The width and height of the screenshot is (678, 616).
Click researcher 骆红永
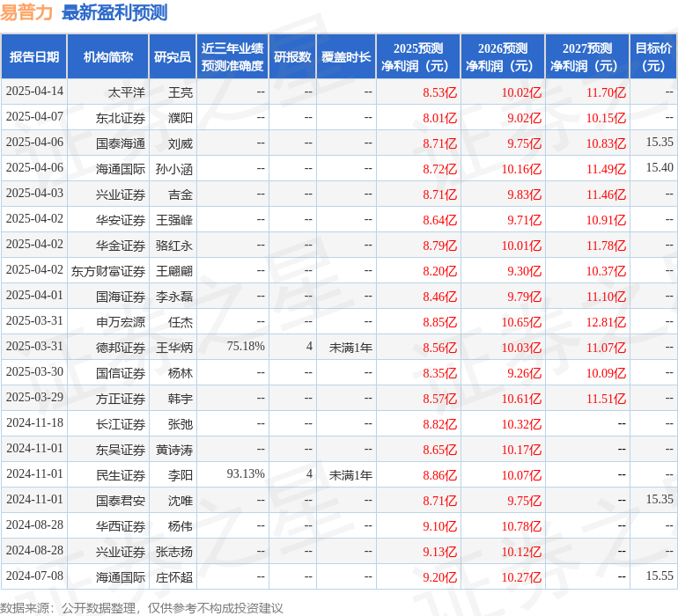174,246
